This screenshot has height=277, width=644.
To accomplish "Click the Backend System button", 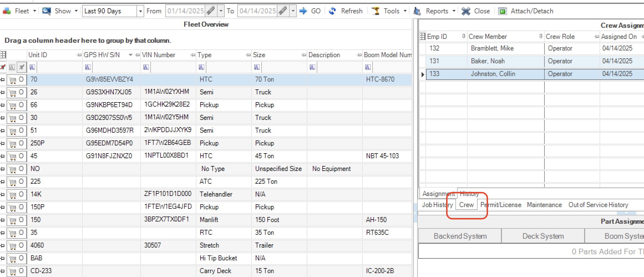I will pyautogui.click(x=460, y=236).
